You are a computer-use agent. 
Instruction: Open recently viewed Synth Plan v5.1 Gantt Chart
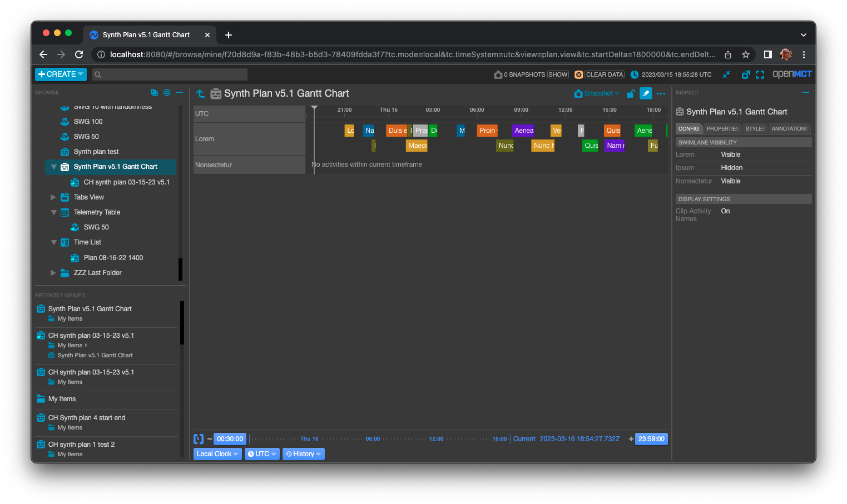click(90, 309)
